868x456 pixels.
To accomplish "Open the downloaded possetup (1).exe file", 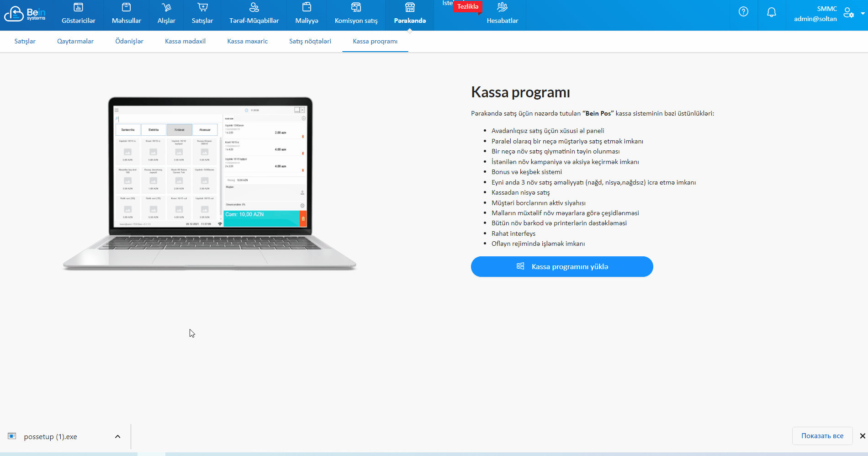I will 50,437.
